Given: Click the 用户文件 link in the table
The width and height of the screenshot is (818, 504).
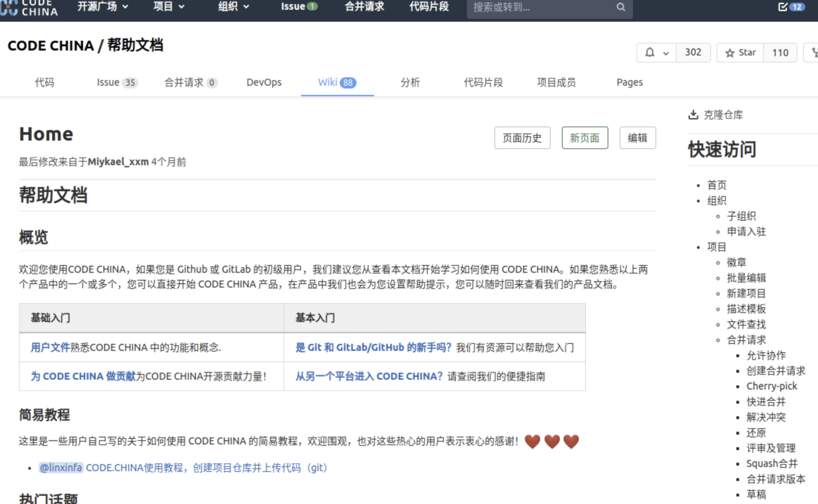Looking at the screenshot, I should (x=50, y=347).
